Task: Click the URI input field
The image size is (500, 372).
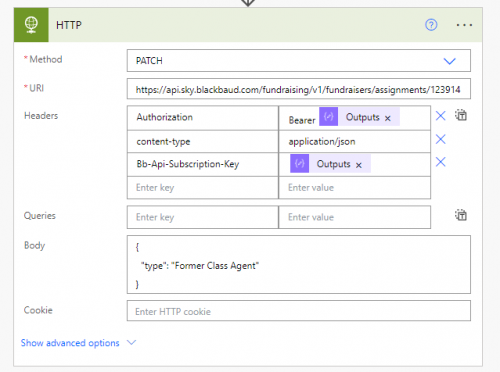Action: tap(299, 89)
